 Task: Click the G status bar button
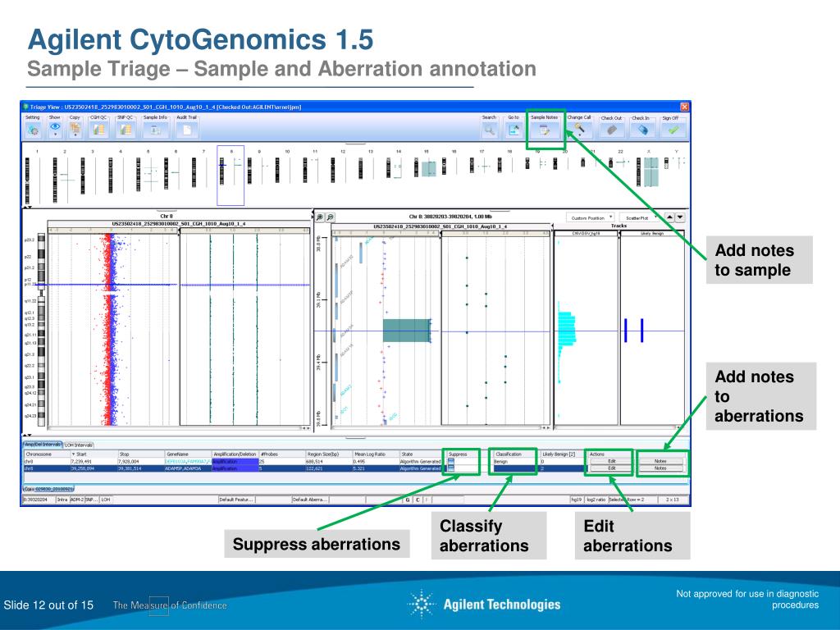pyautogui.click(x=407, y=500)
